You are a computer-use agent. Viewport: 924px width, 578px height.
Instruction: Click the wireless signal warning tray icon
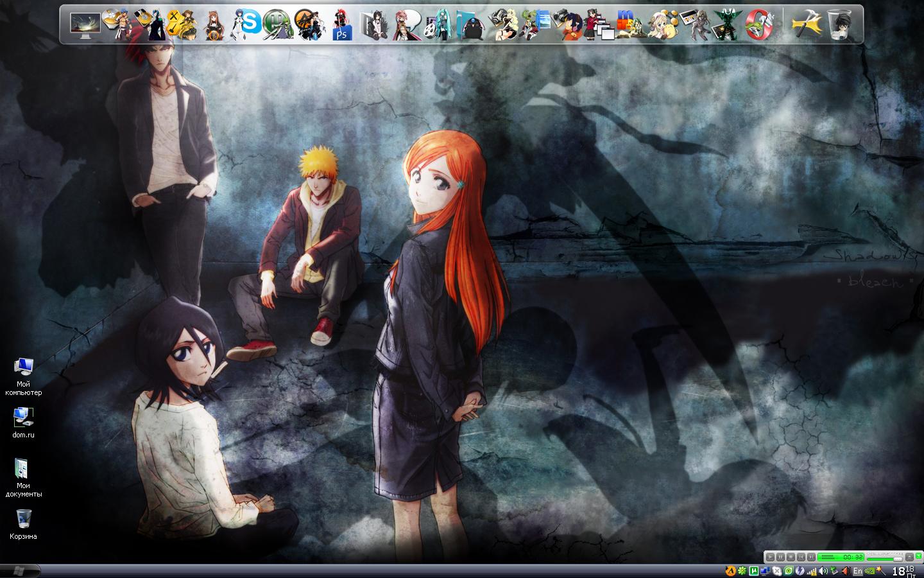(812, 571)
